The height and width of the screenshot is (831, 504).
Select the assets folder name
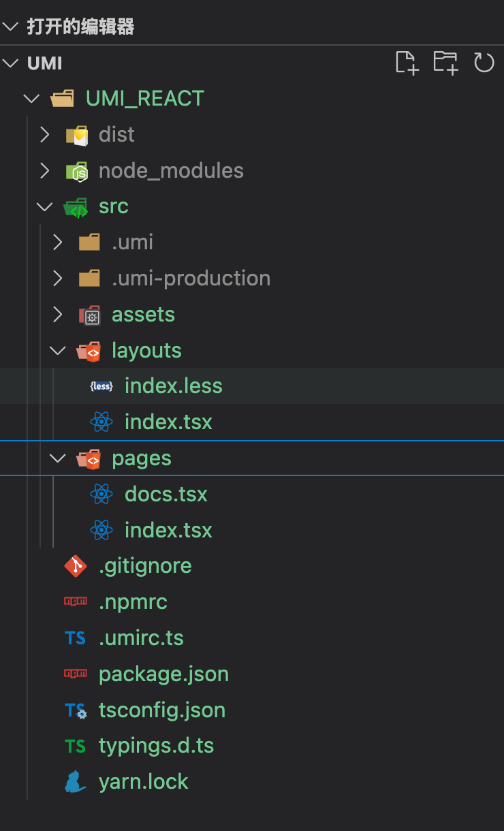143,315
